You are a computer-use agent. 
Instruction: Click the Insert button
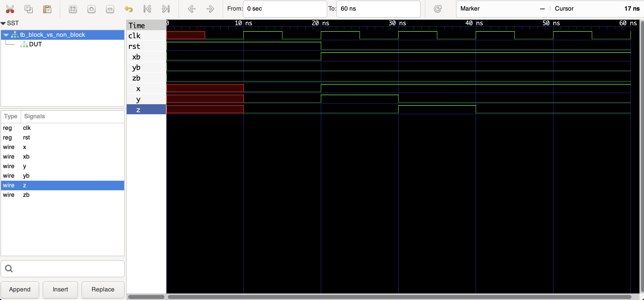click(x=60, y=289)
